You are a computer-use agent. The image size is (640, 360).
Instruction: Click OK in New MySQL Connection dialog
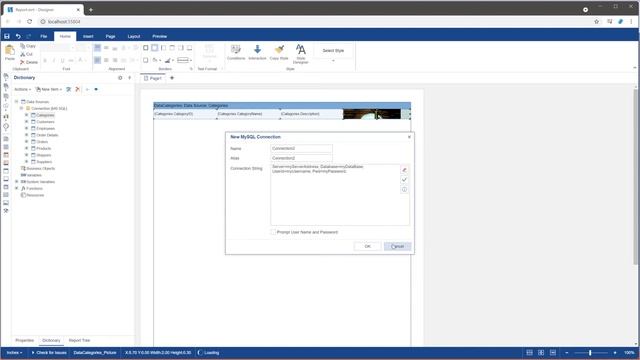(367, 246)
